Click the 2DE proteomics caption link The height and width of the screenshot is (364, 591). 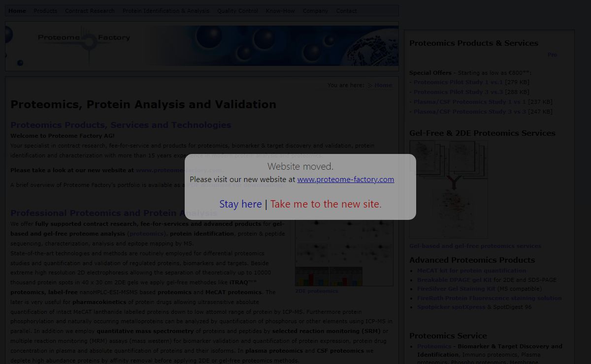317,291
